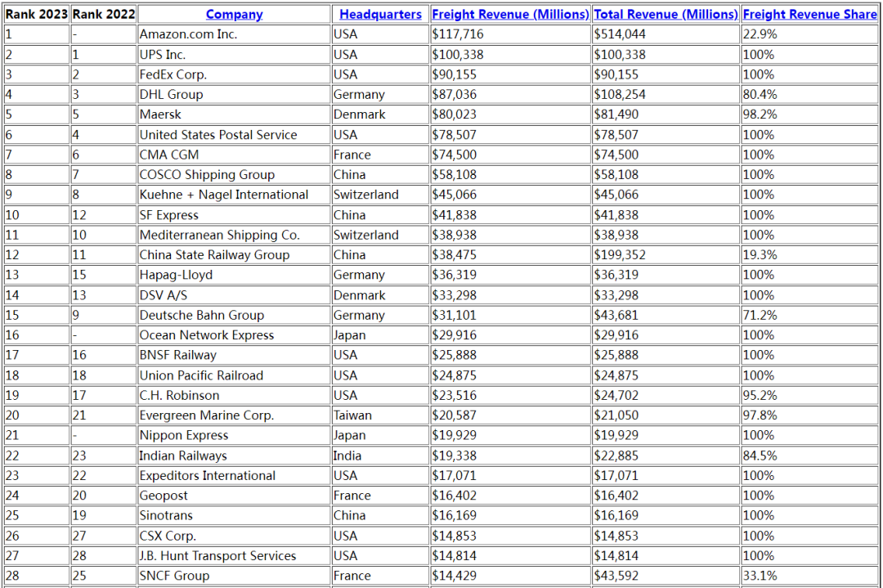Click the $43,681 total revenue cell
The image size is (883, 588).
click(666, 316)
